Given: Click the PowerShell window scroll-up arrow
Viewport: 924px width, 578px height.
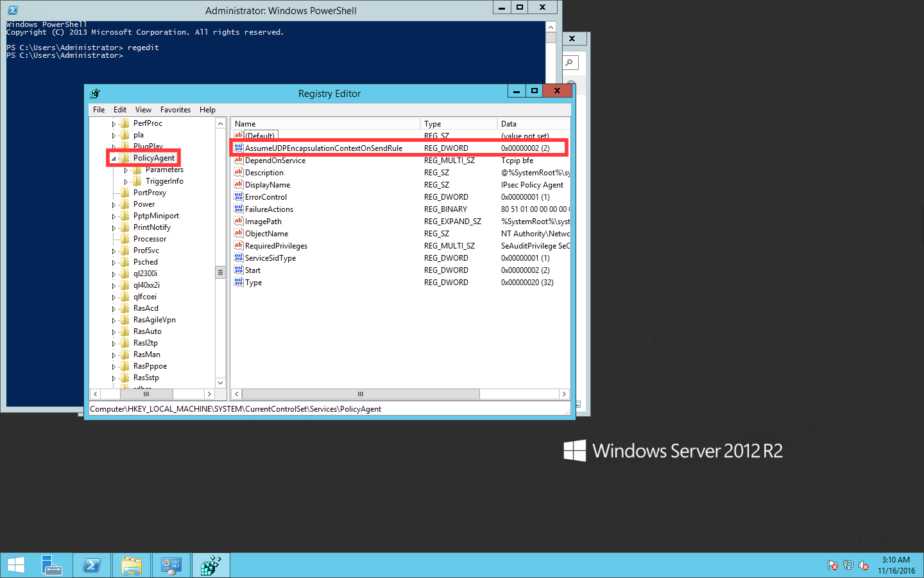Looking at the screenshot, I should tap(551, 27).
